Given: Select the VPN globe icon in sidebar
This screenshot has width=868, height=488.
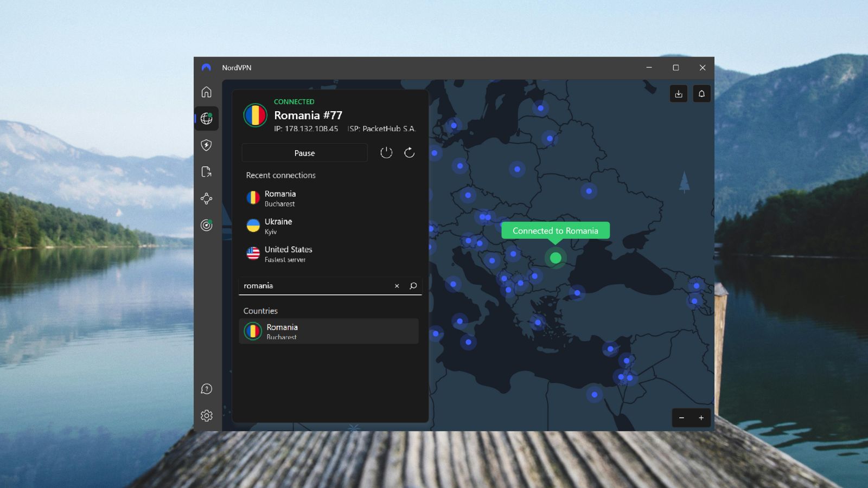Looking at the screenshot, I should [207, 118].
